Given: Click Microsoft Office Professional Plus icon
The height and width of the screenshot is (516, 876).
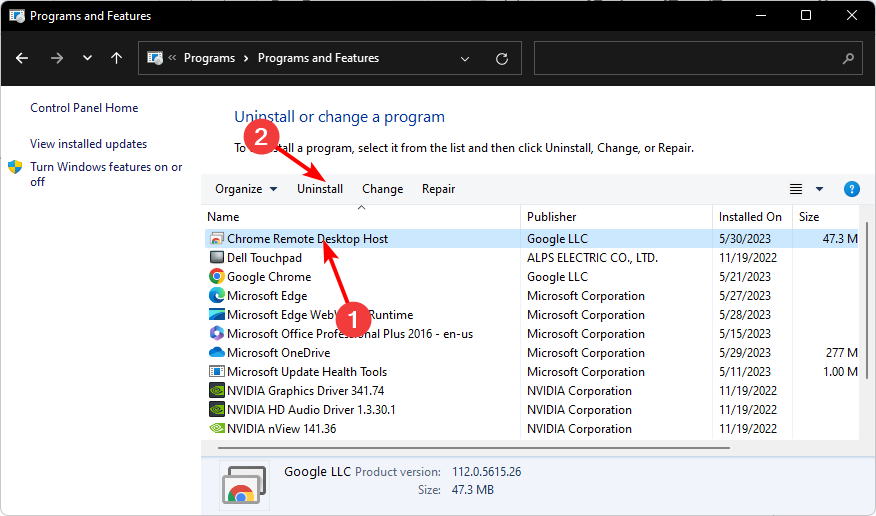Looking at the screenshot, I should point(216,333).
